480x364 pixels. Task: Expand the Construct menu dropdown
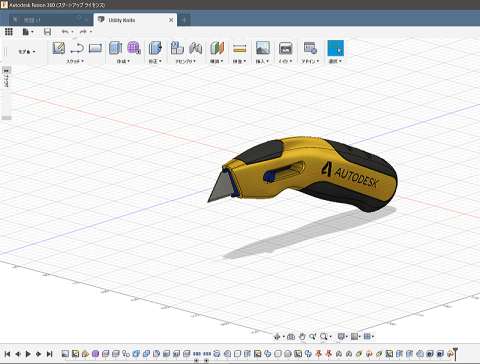click(x=217, y=61)
